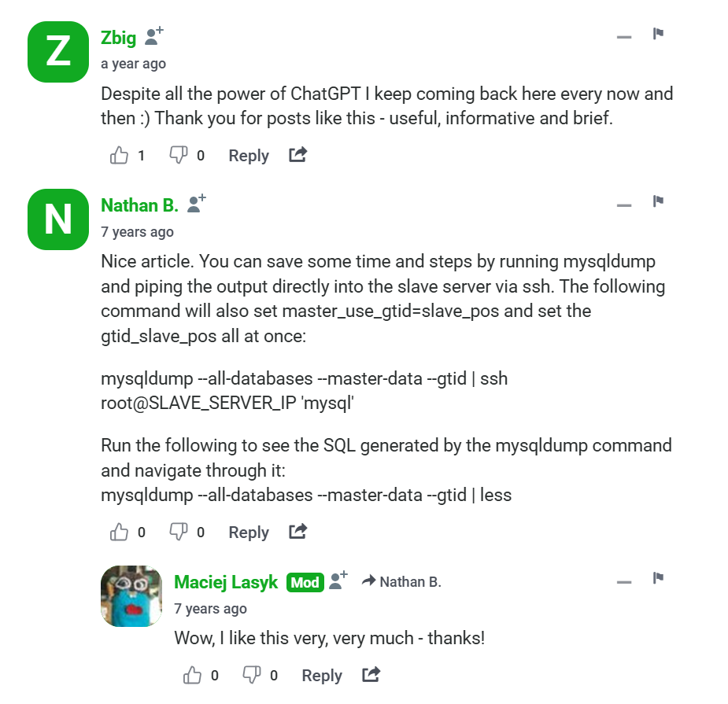Follow user Zbig
Screen dimensions: 728x704
pyautogui.click(x=154, y=36)
